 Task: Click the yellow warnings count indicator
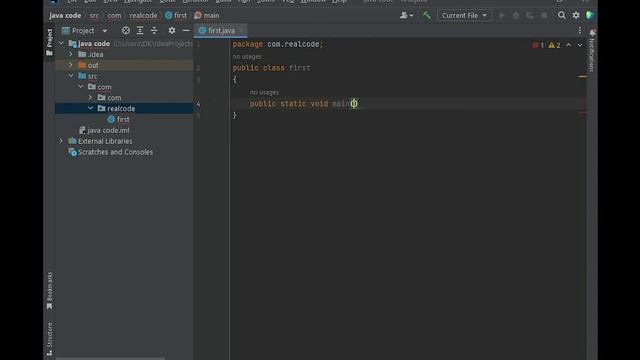[554, 45]
